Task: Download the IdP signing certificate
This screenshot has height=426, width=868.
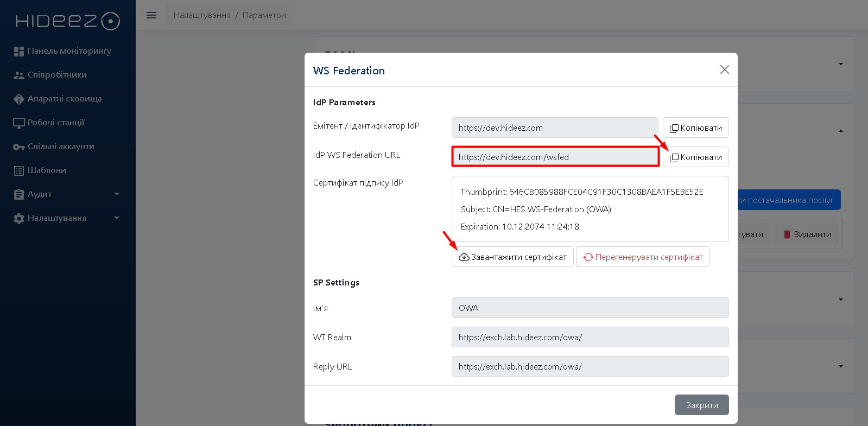Action: pyautogui.click(x=512, y=257)
